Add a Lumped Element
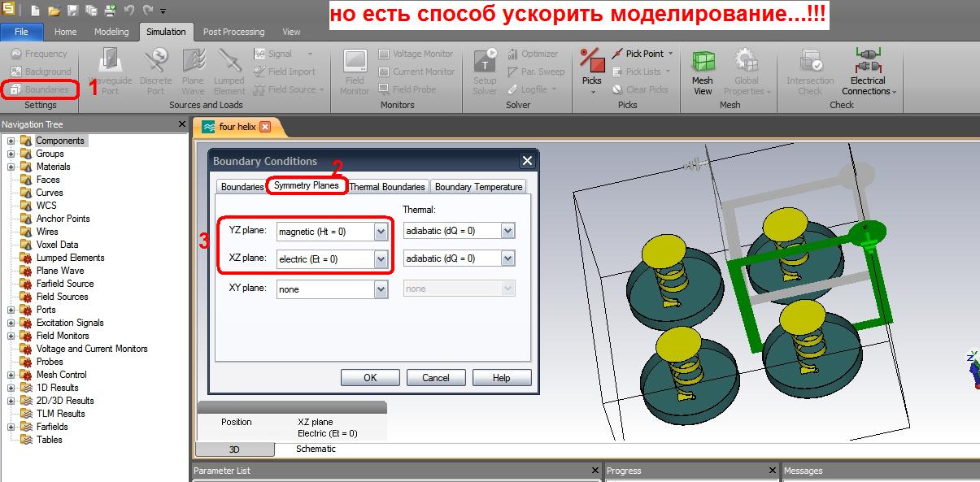Screen dimensions: 980x482 [x=229, y=72]
